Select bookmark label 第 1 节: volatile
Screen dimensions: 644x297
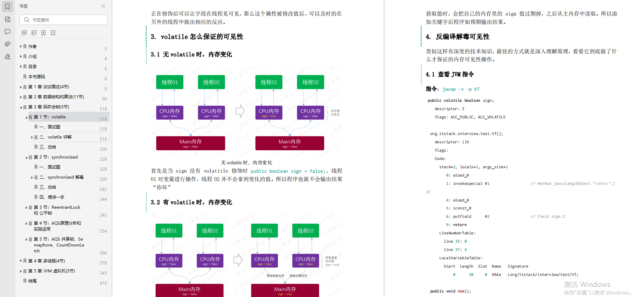coord(49,117)
